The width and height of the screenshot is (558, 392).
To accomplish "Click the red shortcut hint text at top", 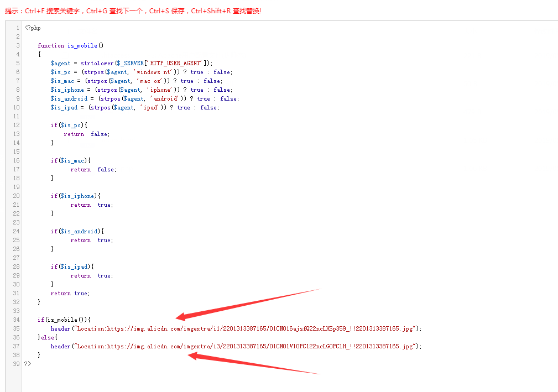I will point(133,11).
